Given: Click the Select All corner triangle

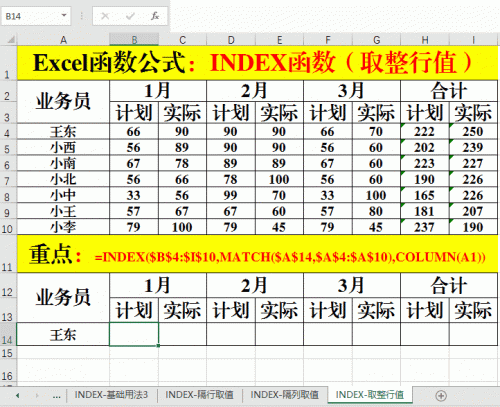Looking at the screenshot, I should (11, 40).
